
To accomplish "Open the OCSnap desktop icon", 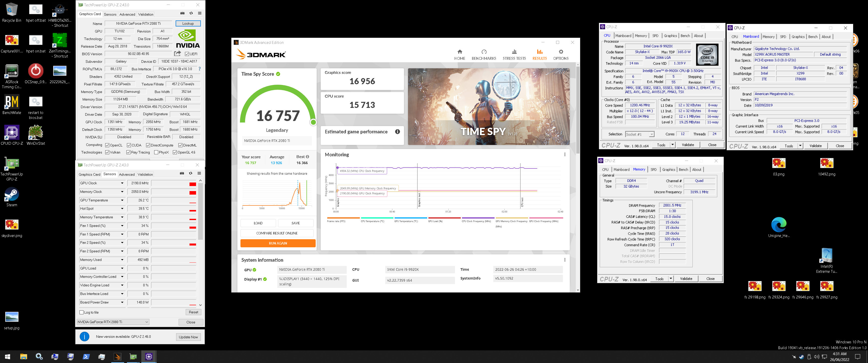I will point(35,74).
